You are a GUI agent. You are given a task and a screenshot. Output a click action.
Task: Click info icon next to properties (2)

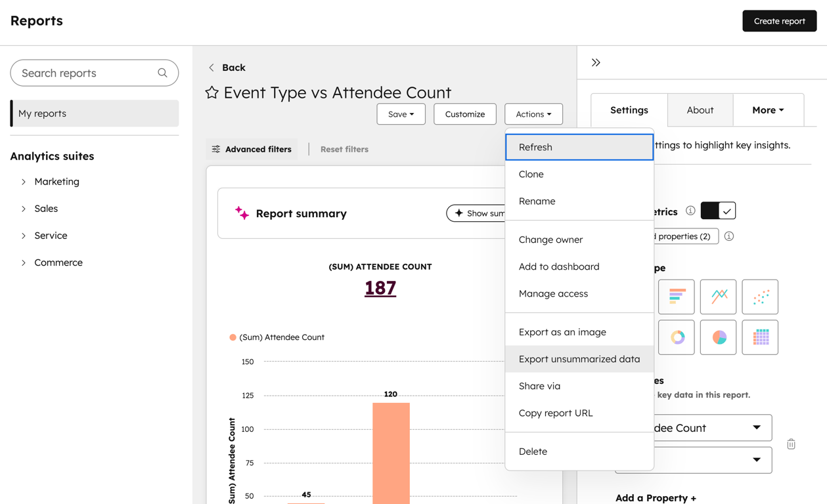tap(729, 236)
